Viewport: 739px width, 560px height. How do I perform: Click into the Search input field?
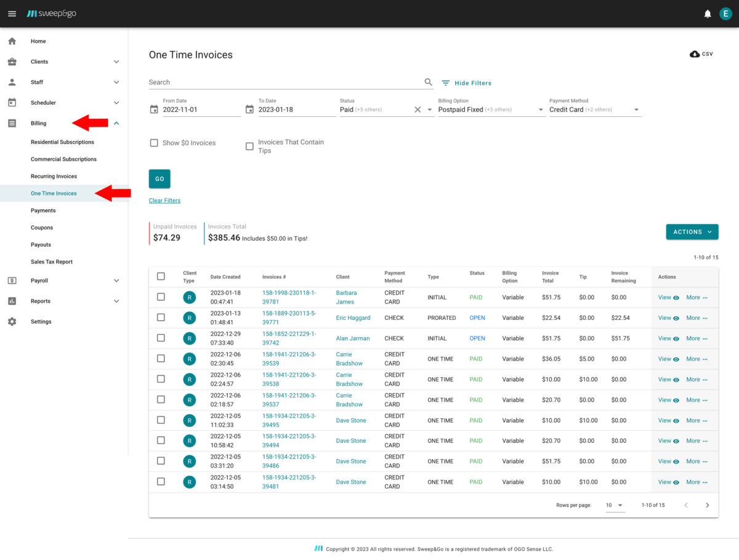coord(283,82)
